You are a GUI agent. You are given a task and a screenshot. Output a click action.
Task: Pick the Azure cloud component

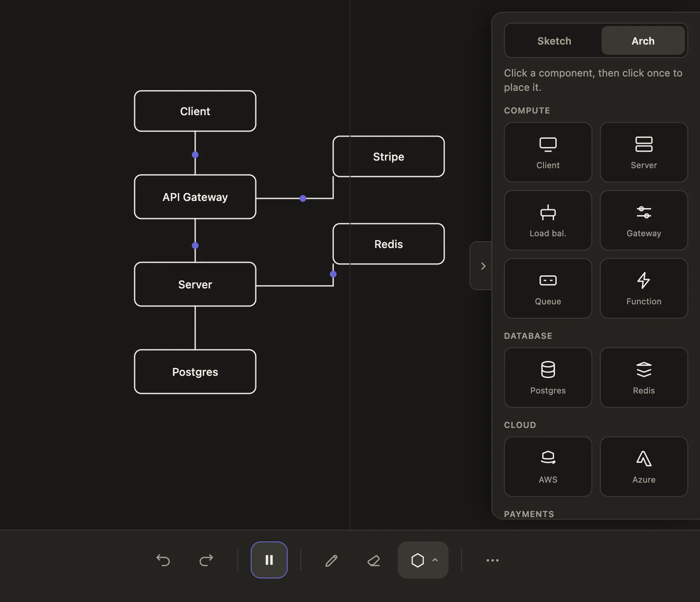pyautogui.click(x=644, y=466)
